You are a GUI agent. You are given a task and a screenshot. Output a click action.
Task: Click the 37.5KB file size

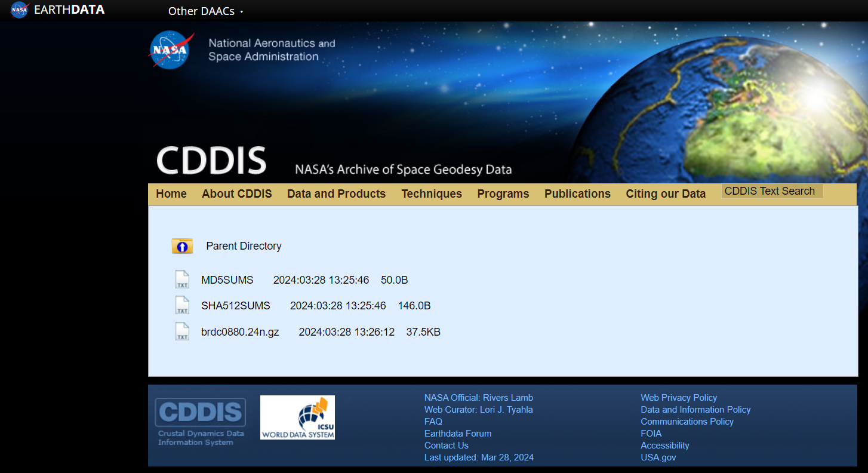[423, 332]
